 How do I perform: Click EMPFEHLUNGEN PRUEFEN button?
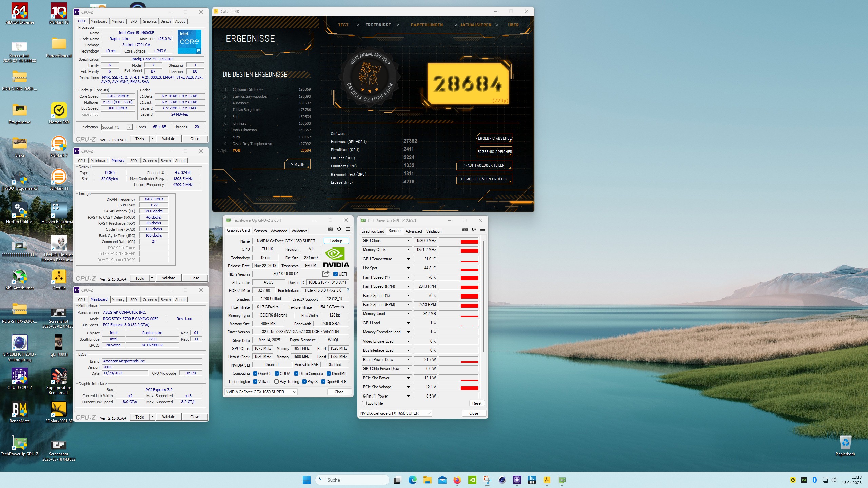(484, 179)
